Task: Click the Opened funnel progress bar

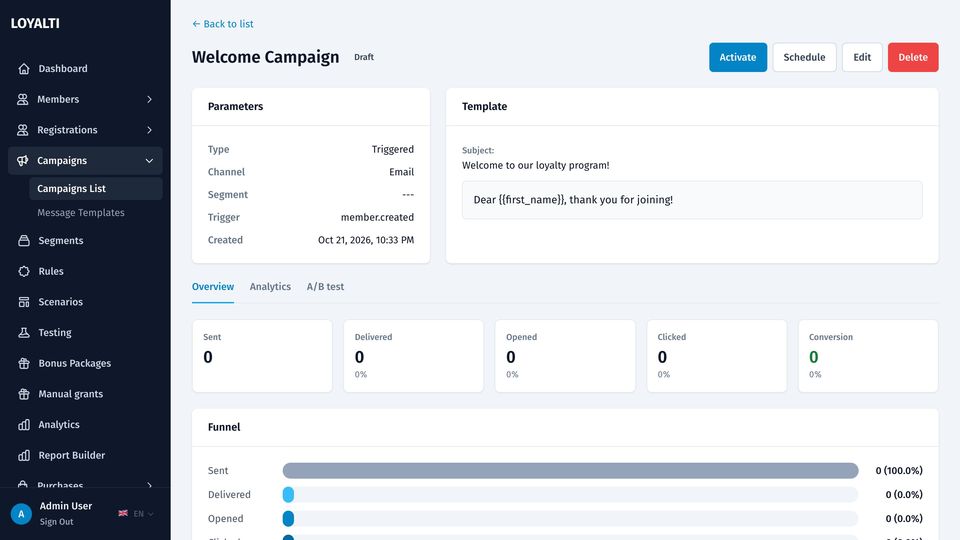Action: (570, 519)
